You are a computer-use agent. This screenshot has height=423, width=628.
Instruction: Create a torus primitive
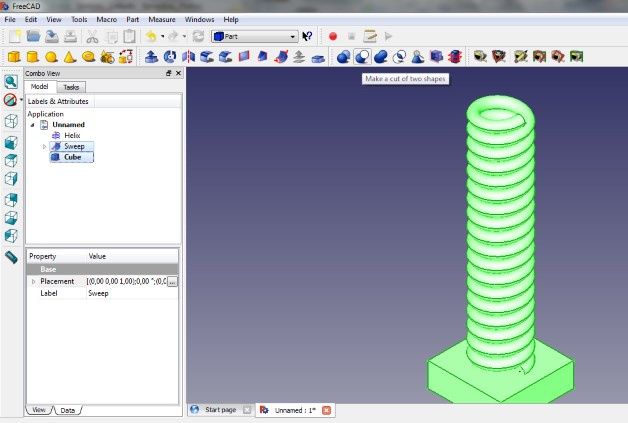(x=88, y=57)
